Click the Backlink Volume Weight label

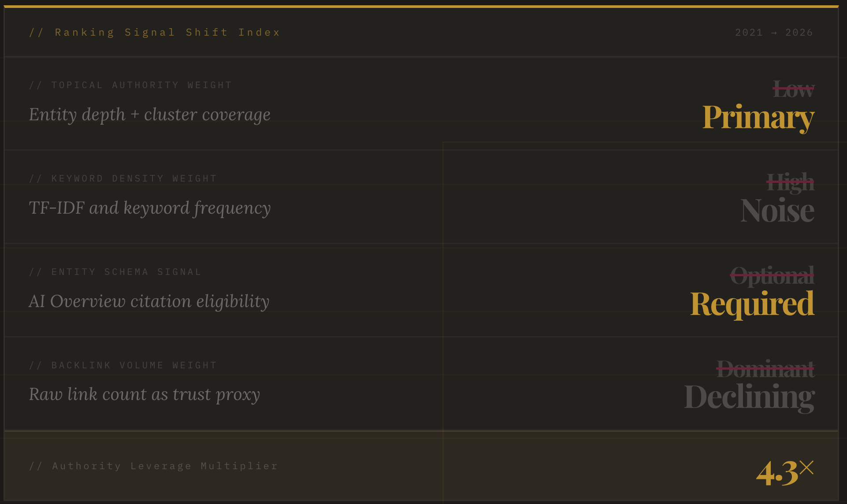(x=123, y=365)
